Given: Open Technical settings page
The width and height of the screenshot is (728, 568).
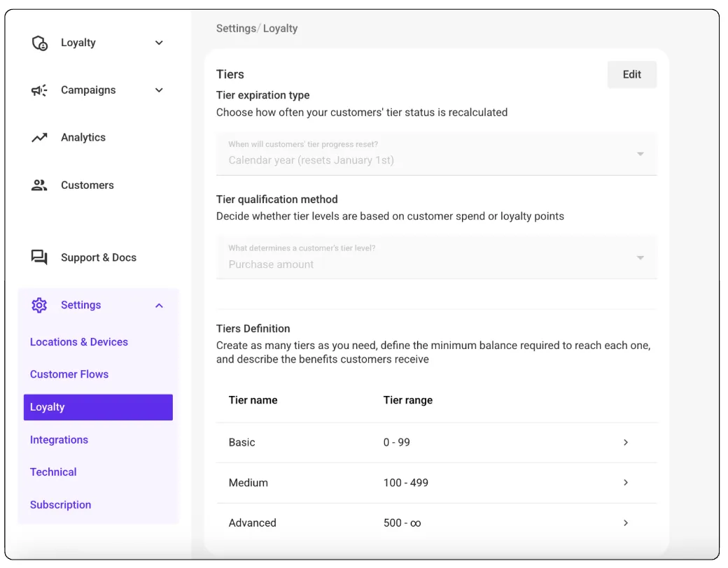Looking at the screenshot, I should [x=53, y=472].
